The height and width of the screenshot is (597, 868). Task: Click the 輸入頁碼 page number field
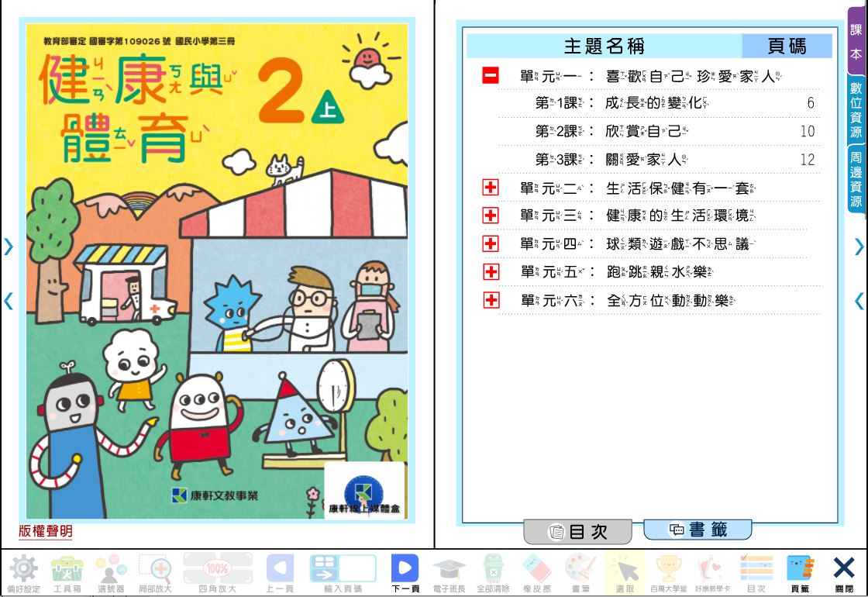[x=343, y=573]
